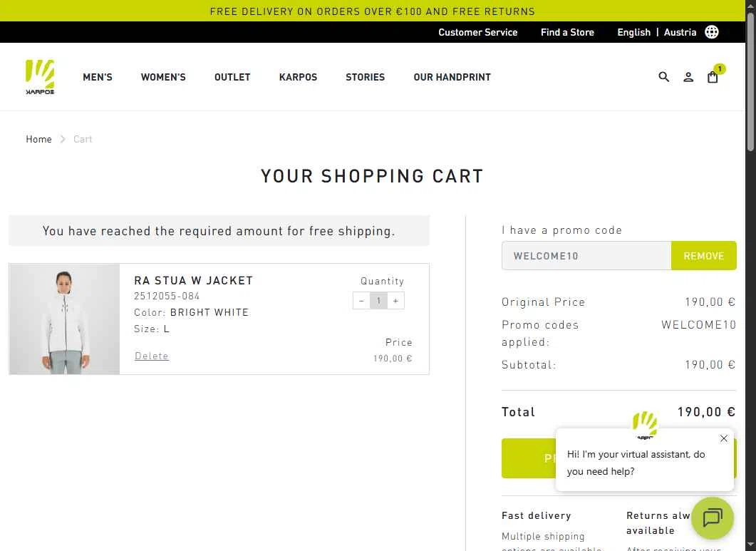Viewport: 756px width, 551px height.
Task: Open the KARPOS menu
Action: [298, 77]
